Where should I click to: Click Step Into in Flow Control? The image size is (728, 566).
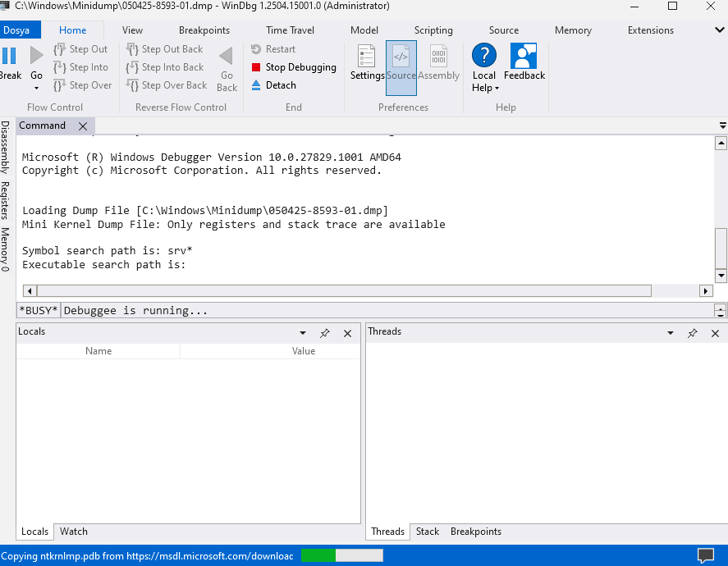pyautogui.click(x=80, y=67)
